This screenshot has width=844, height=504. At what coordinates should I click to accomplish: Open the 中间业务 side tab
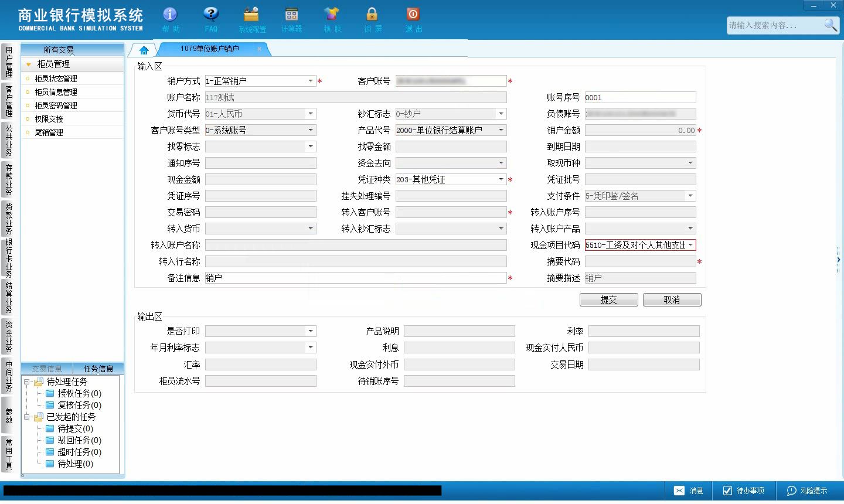point(8,376)
